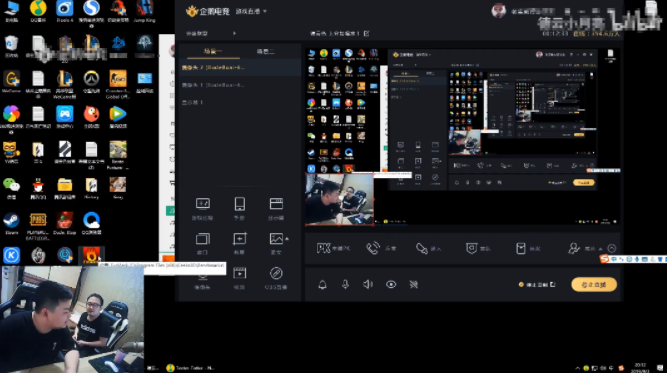
Task: Toggle microphone mute in bottom bar
Action: coord(345,285)
